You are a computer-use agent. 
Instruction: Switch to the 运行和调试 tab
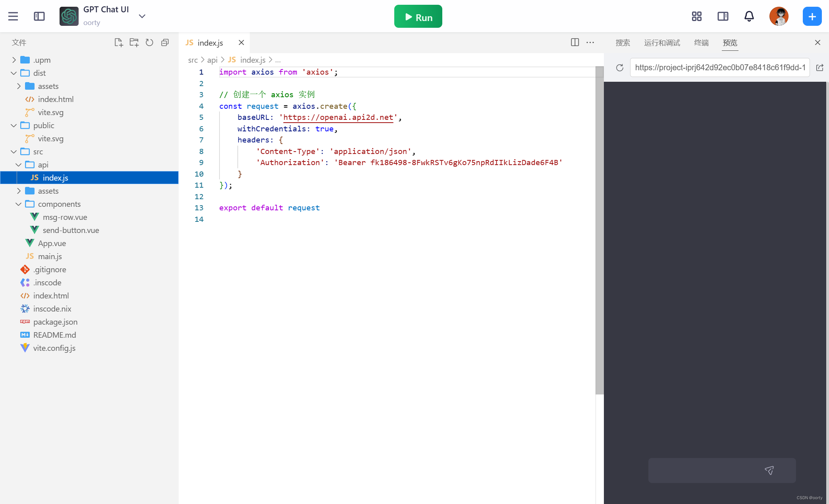(662, 42)
